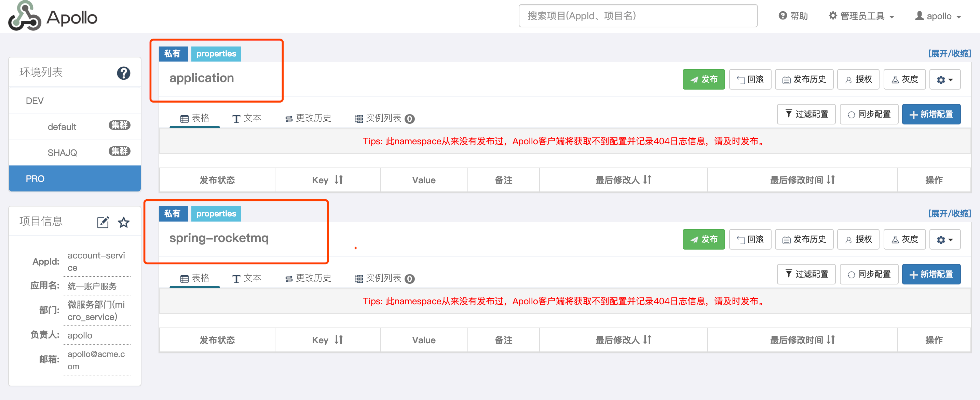Sort spring-rocketmq table by last modified time
The image size is (980, 400).
tap(830, 339)
